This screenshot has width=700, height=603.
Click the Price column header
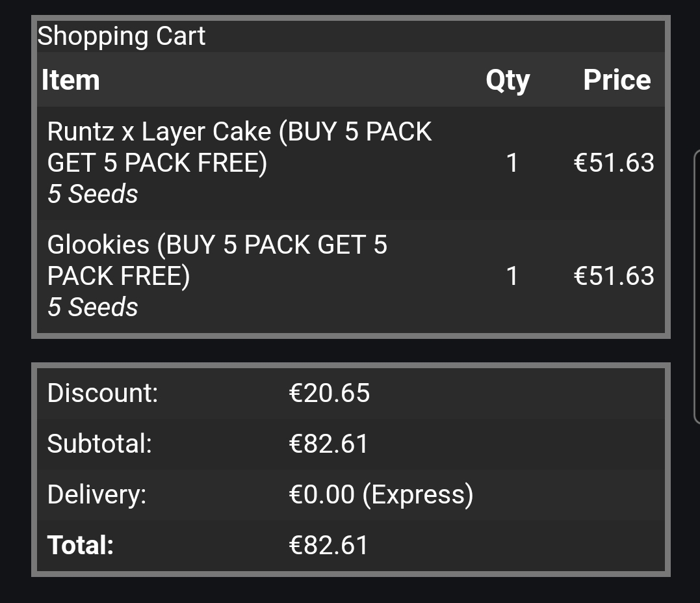point(617,80)
